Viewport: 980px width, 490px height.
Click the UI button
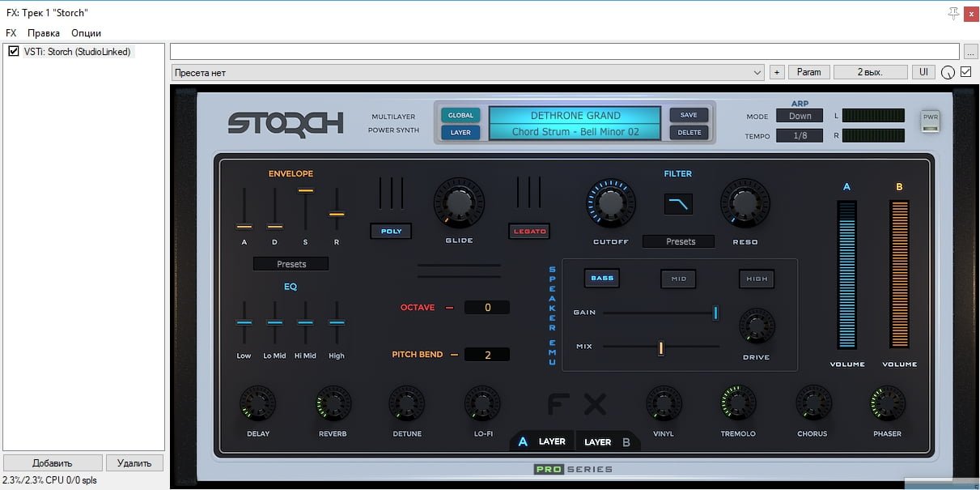(923, 72)
